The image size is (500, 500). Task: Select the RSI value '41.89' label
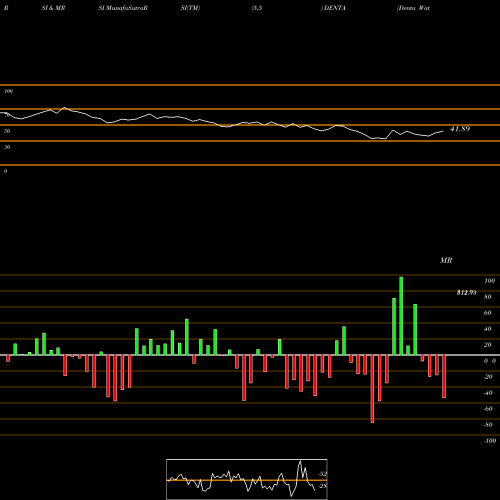460,129
